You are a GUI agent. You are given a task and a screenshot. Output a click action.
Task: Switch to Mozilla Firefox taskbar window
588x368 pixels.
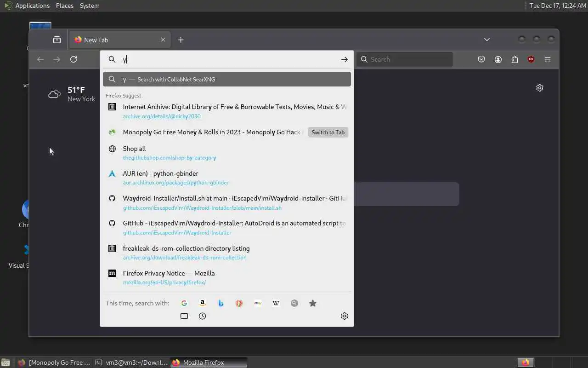pyautogui.click(x=209, y=362)
